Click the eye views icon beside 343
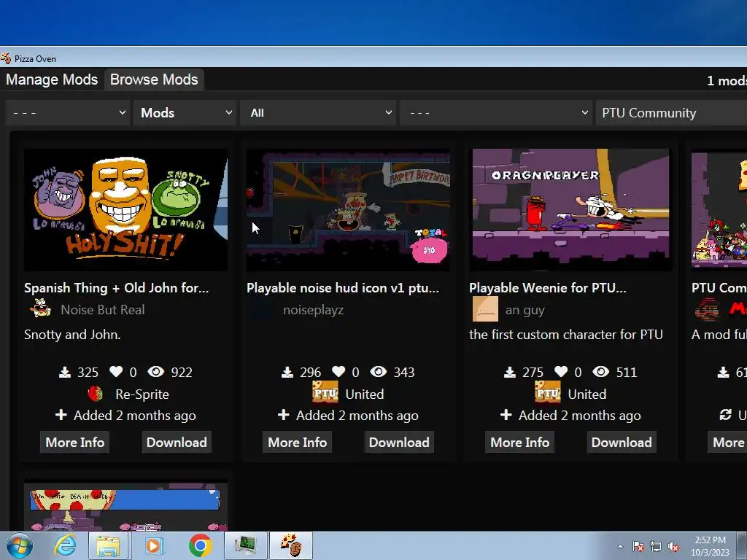This screenshot has width=747, height=560. (x=379, y=371)
